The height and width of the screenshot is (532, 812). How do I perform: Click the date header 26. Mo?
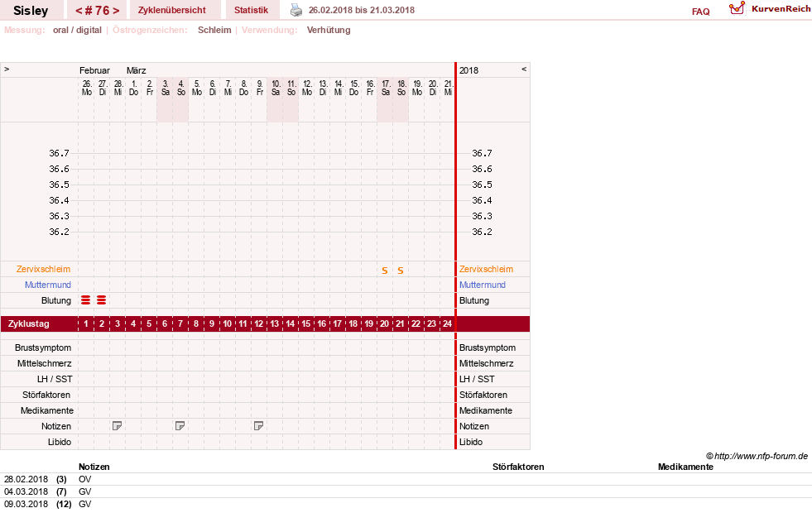coord(86,88)
